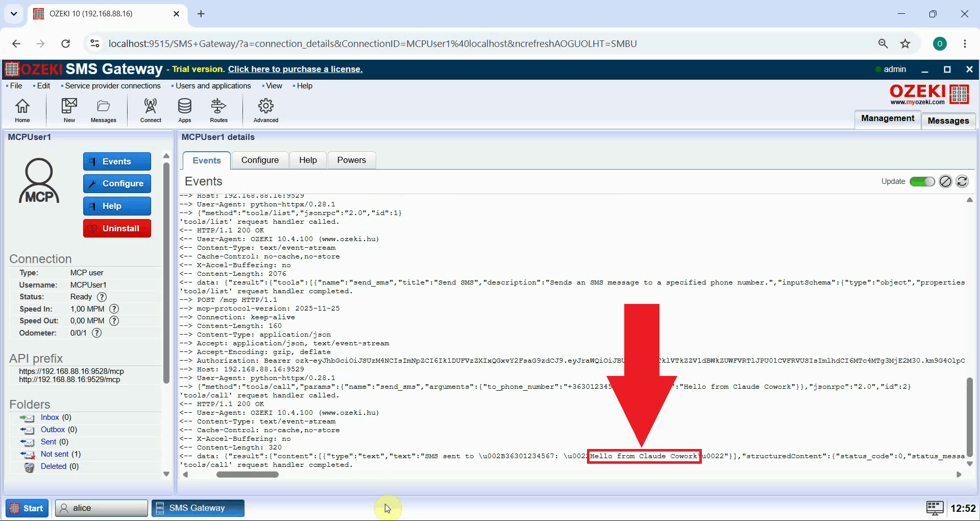This screenshot has height=521, width=980.
Task: Open the Chrome three-dot menu
Action: 965,43
